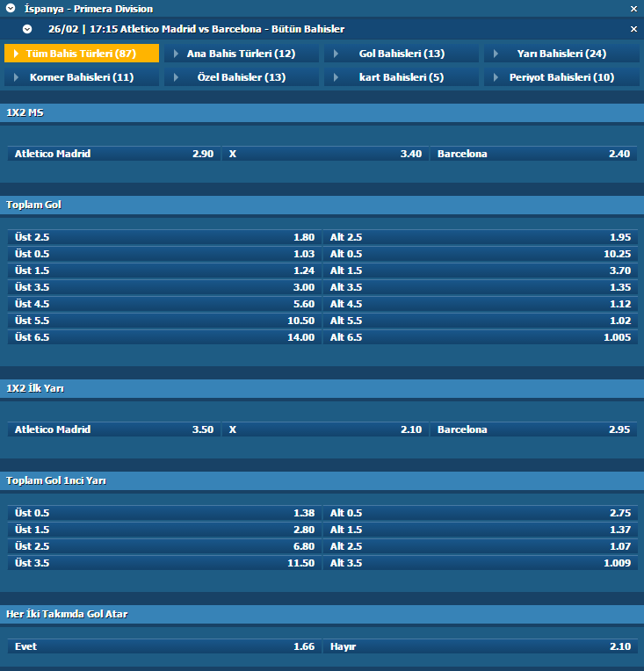Select Üst 4.5 odds 5.60

[x=164, y=304]
